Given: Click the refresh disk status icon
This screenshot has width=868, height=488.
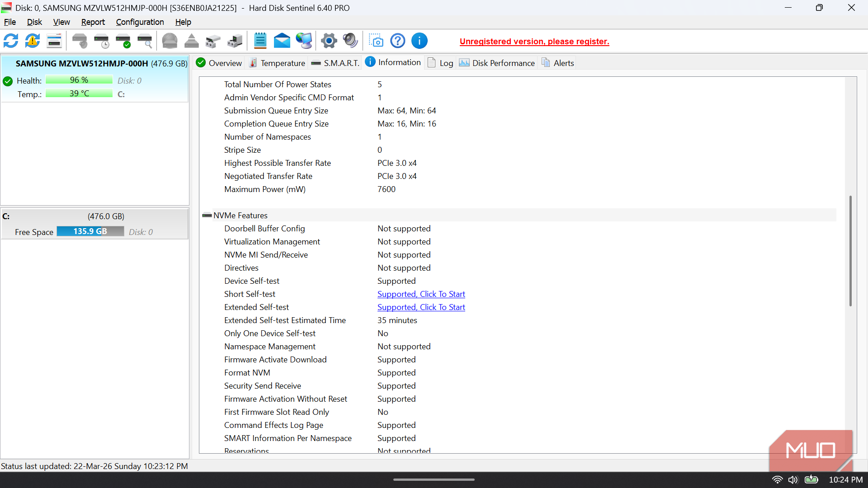Looking at the screenshot, I should pos(11,41).
